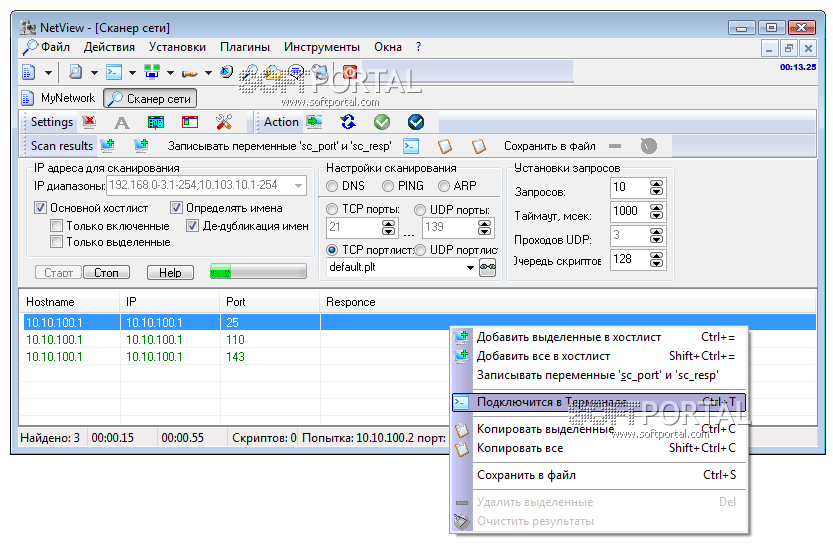Click the red power button icon
833x546 pixels.
[x=350, y=72]
